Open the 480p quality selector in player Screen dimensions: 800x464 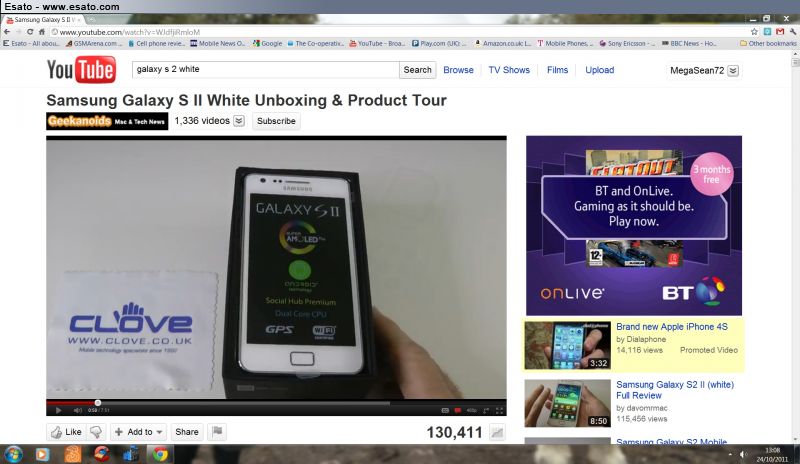click(471, 410)
